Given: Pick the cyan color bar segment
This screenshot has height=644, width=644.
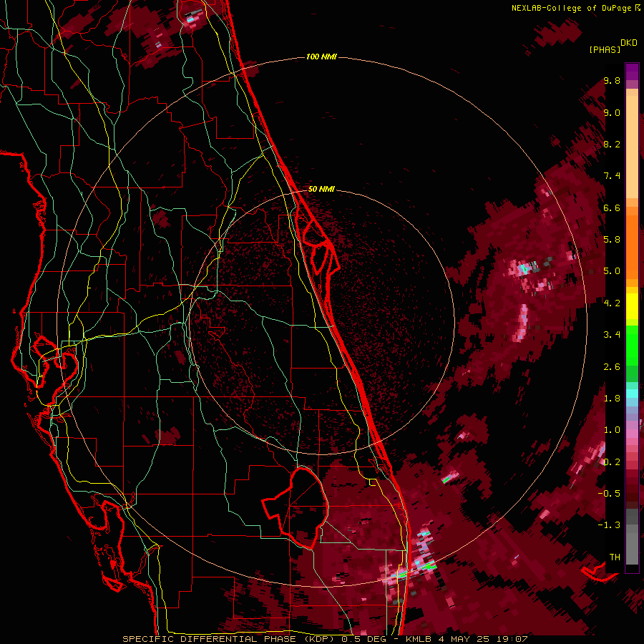Looking at the screenshot, I should point(632,394).
